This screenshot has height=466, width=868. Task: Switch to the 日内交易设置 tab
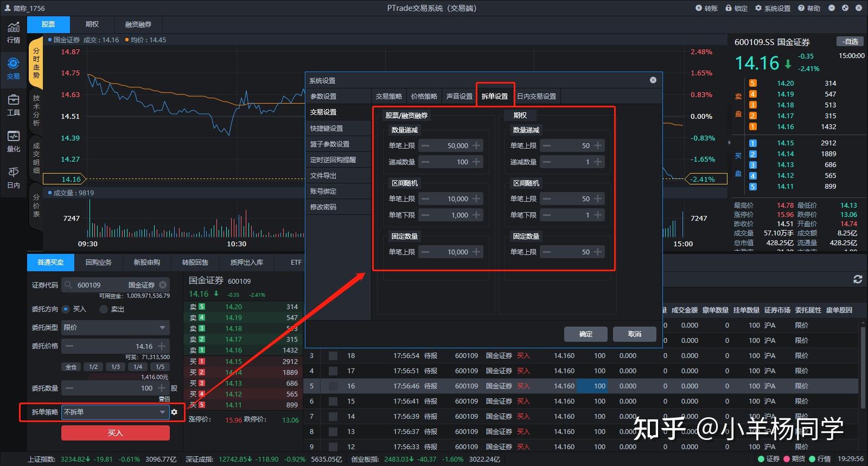(537, 96)
